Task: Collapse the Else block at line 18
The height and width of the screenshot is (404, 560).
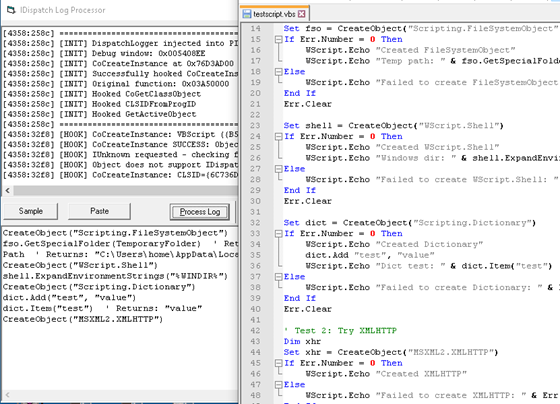Action: [x=279, y=72]
